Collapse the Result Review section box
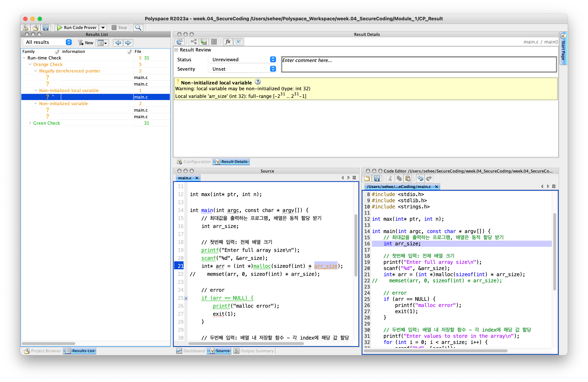This screenshot has height=382, width=588. pos(176,50)
